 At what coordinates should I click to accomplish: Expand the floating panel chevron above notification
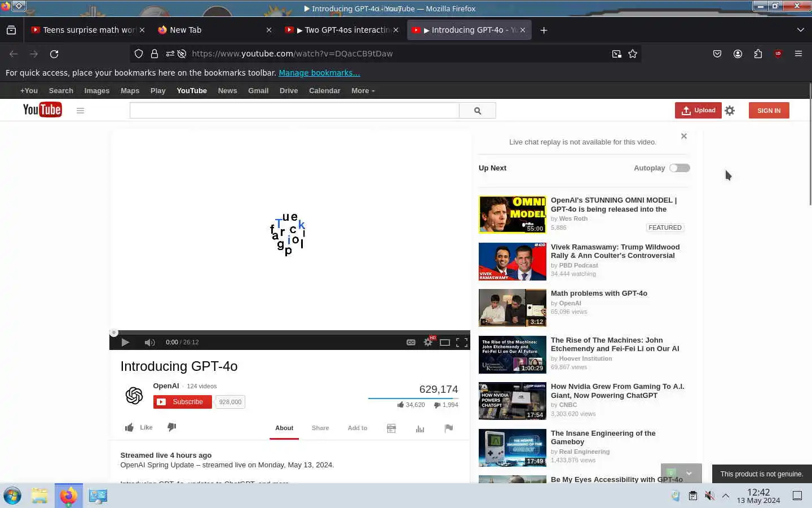point(689,474)
